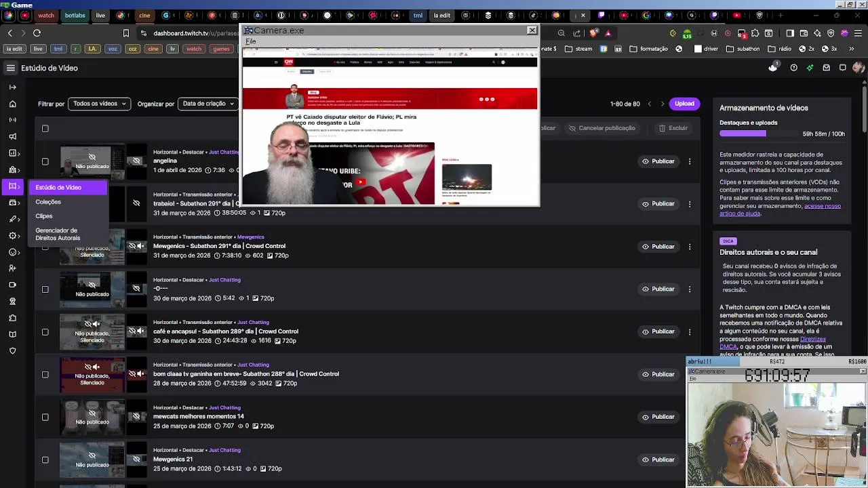Viewport: 868px width, 488px height.
Task: Open the games bookmark in bookmarks bar
Action: (221, 49)
